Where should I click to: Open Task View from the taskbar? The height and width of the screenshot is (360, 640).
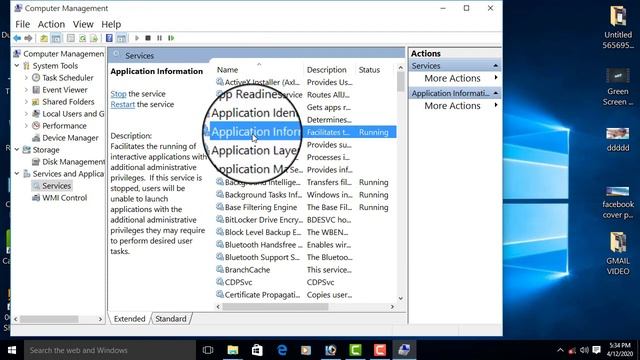[x=208, y=350]
